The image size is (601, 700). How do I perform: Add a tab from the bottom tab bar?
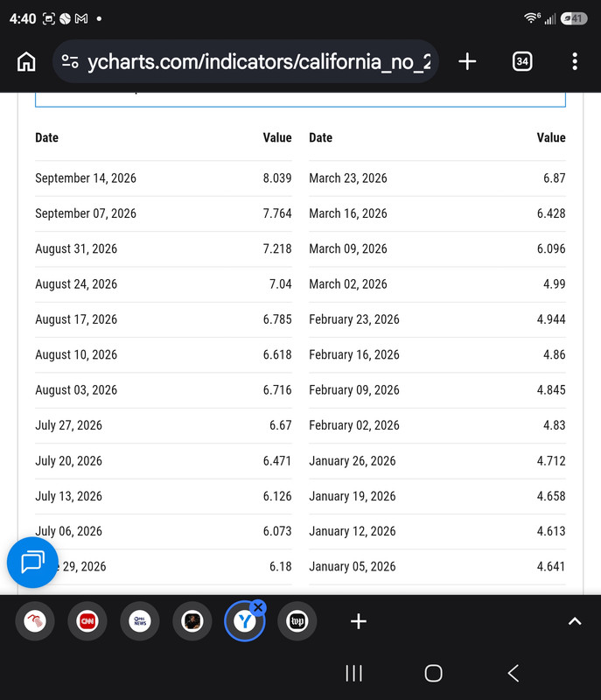359,621
